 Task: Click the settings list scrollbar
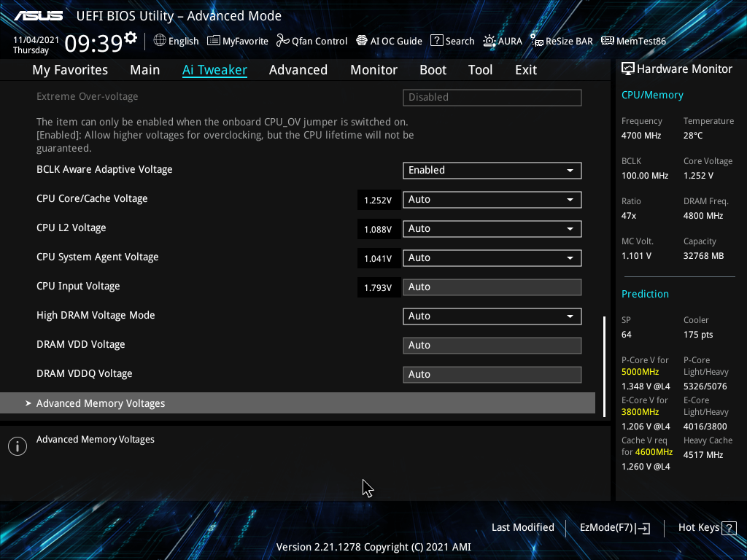[x=605, y=366]
